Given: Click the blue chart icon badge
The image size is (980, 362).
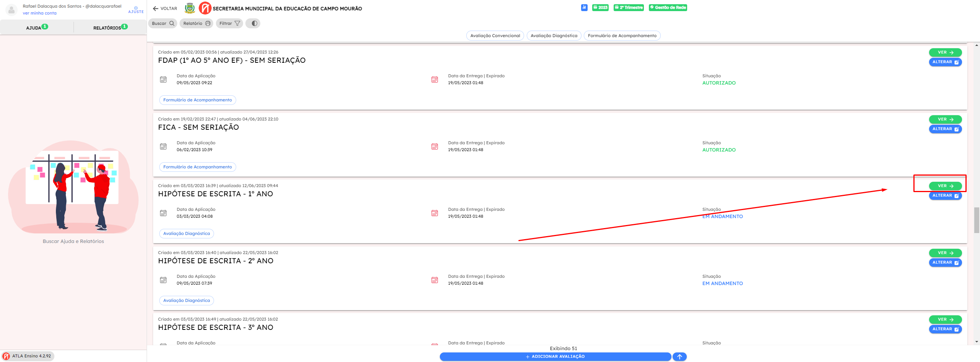Looking at the screenshot, I should pyautogui.click(x=584, y=7).
